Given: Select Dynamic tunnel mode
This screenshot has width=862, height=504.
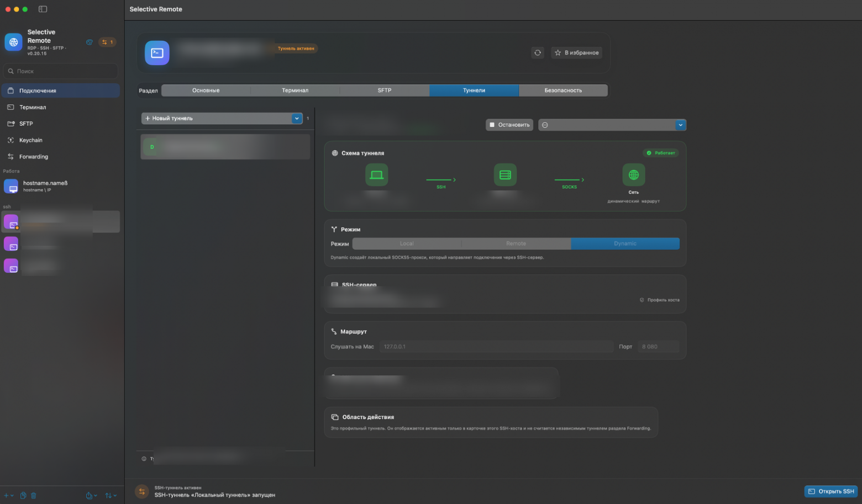Looking at the screenshot, I should [625, 243].
